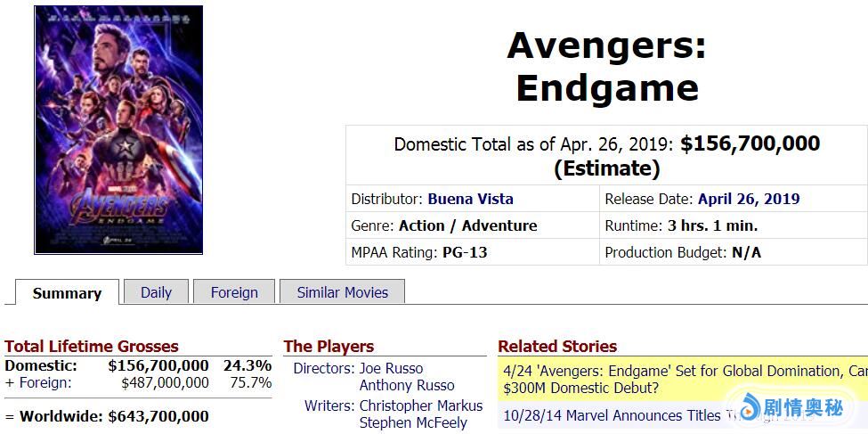View writer Stephen McFeely's page
The height and width of the screenshot is (434, 868).
412,422
